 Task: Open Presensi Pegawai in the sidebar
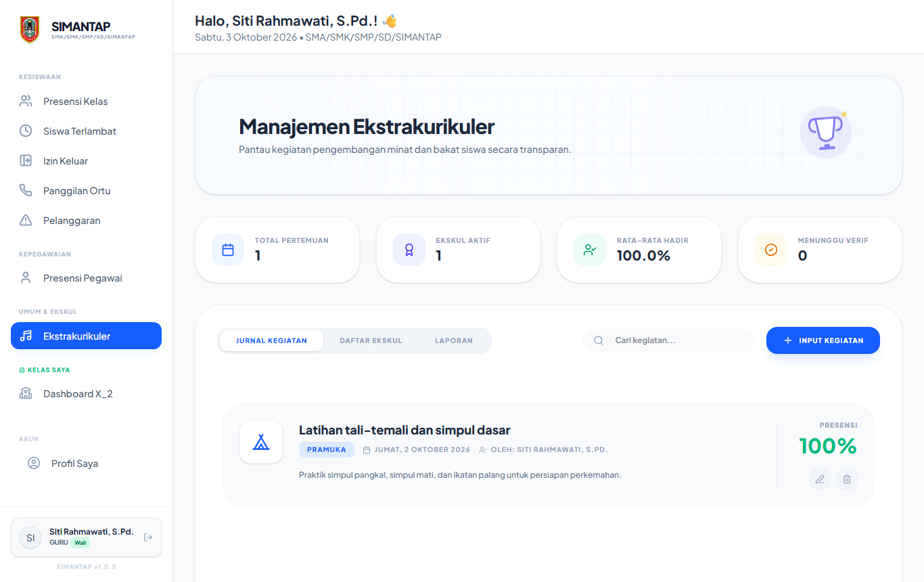[x=86, y=278]
